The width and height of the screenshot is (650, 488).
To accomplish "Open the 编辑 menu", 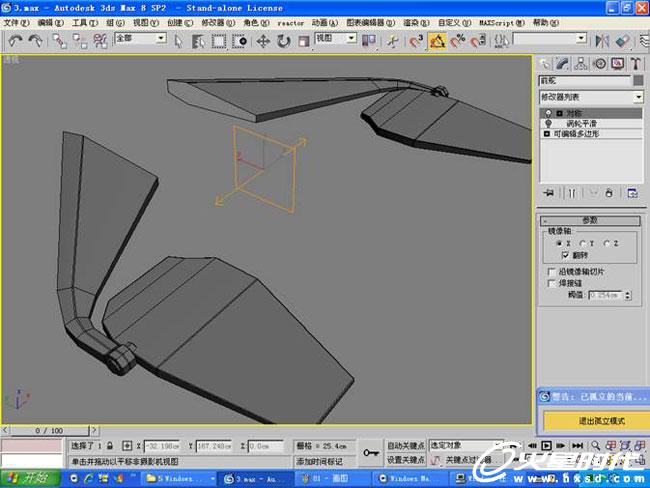I will pos(51,23).
